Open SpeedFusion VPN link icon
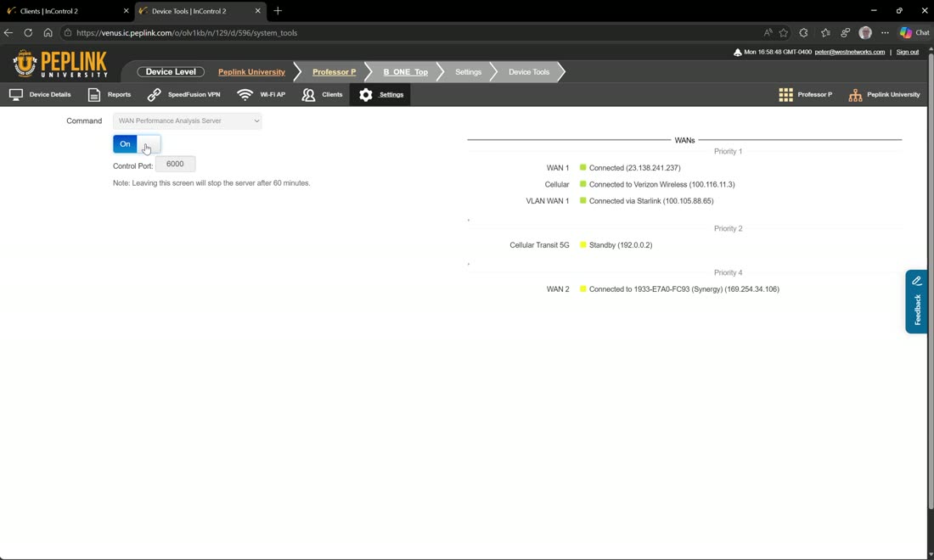The width and height of the screenshot is (934, 560). tap(155, 95)
